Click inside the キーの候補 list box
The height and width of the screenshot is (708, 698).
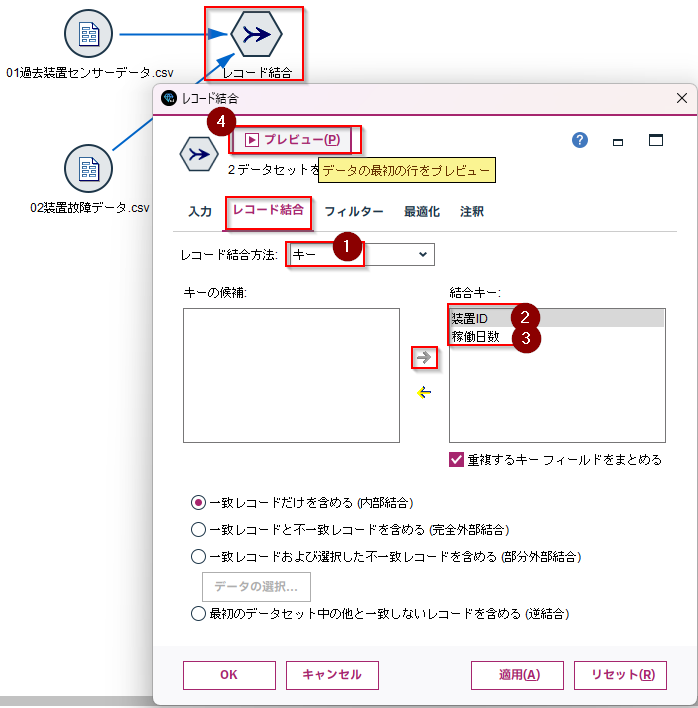tap(291, 375)
